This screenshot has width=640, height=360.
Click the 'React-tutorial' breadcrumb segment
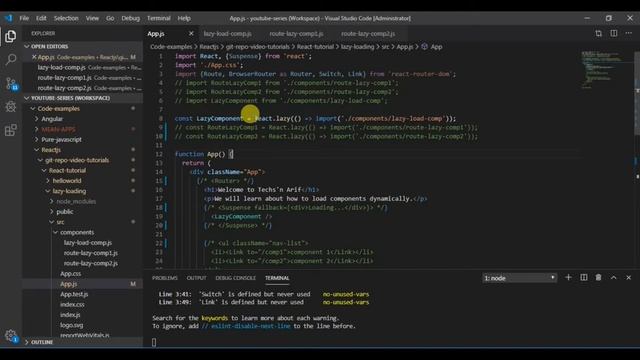click(x=315, y=47)
